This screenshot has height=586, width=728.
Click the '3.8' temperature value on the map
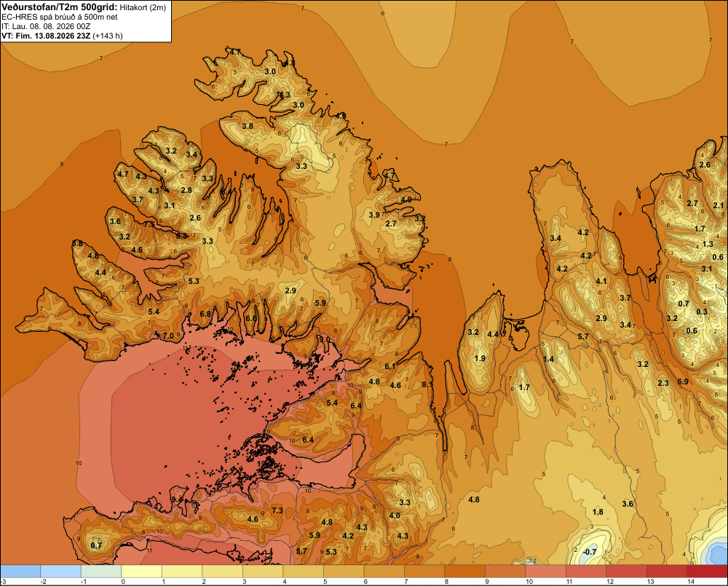click(248, 126)
